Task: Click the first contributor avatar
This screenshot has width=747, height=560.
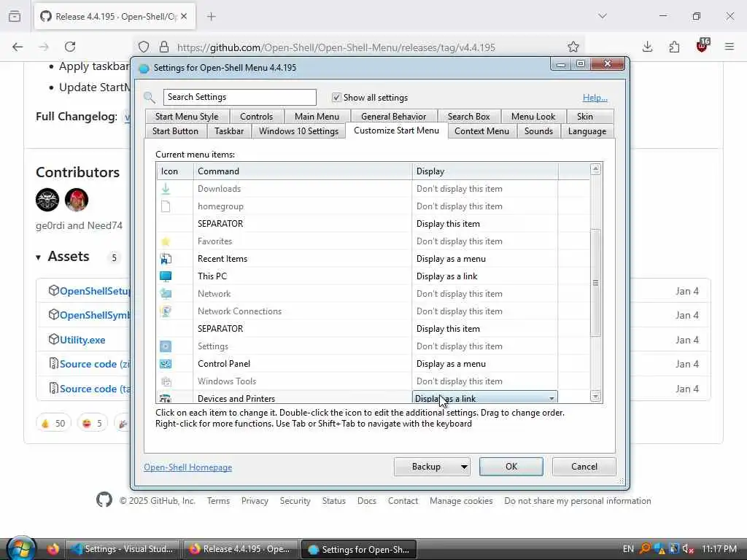Action: tap(47, 200)
